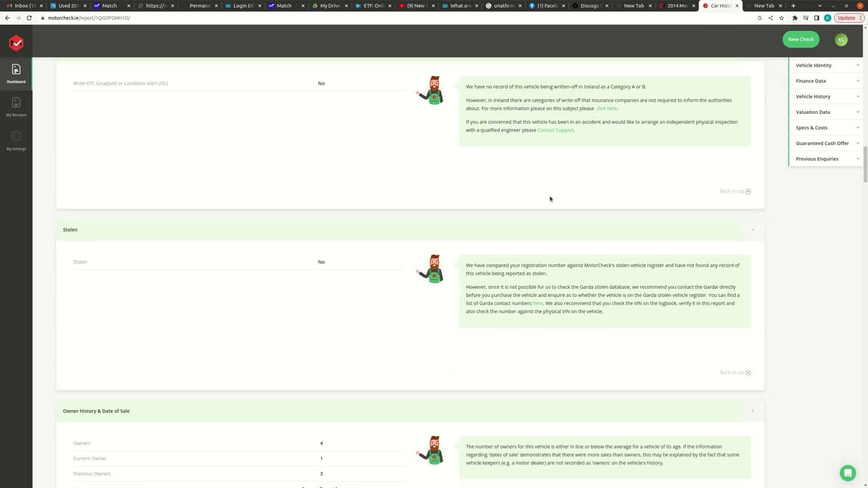This screenshot has height=488, width=868.
Task: Open the tab search dropdown arrow
Action: click(819, 5)
